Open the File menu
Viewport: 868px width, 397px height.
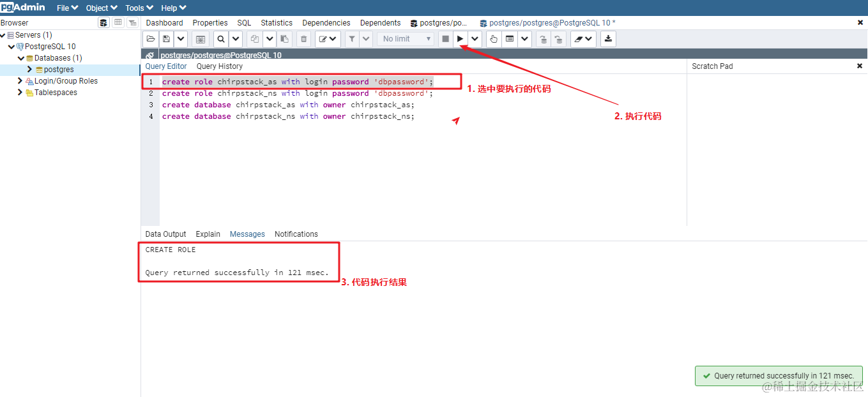pyautogui.click(x=67, y=8)
